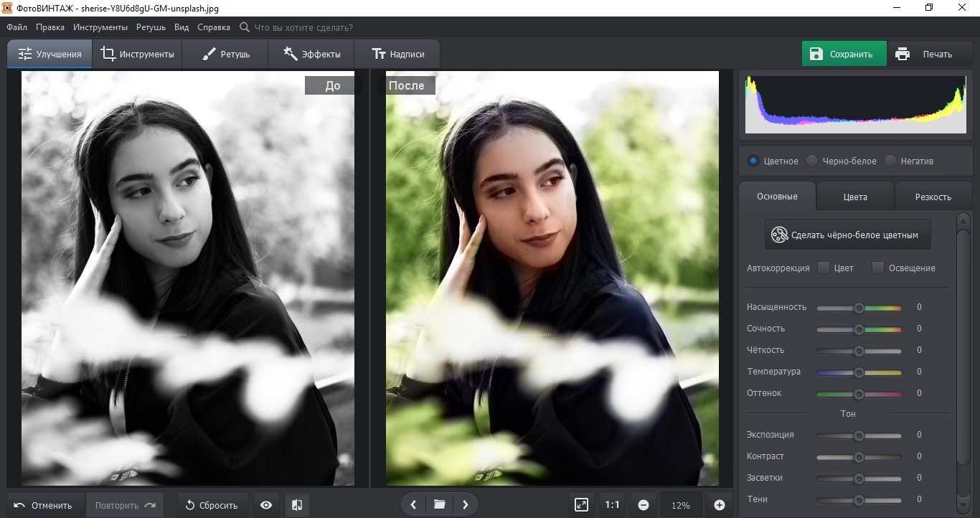Viewport: 980px width, 518px height.
Task: Click the Отменить undo button
Action: [45, 505]
